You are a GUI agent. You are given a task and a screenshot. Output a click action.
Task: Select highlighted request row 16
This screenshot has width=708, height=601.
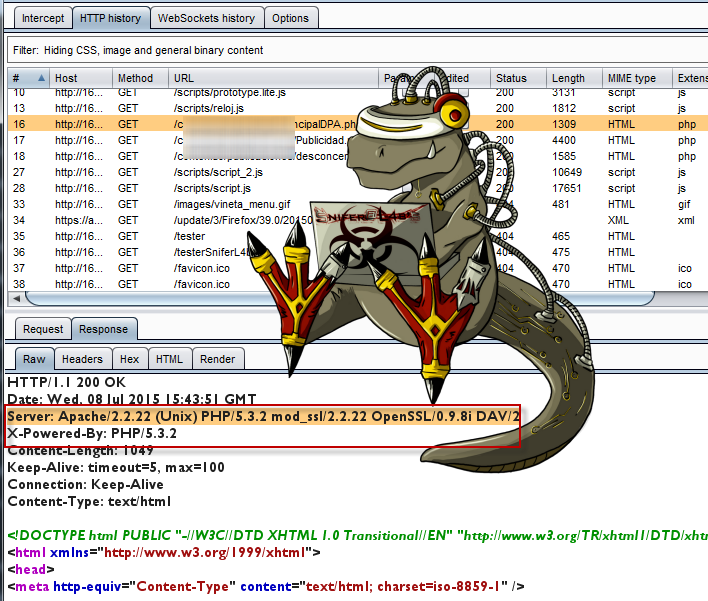point(358,124)
